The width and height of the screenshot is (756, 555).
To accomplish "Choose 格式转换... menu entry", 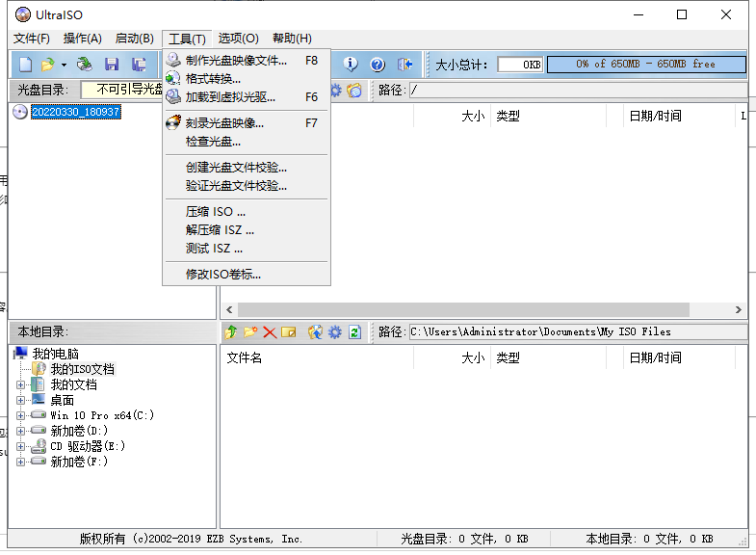I will 247,79.
